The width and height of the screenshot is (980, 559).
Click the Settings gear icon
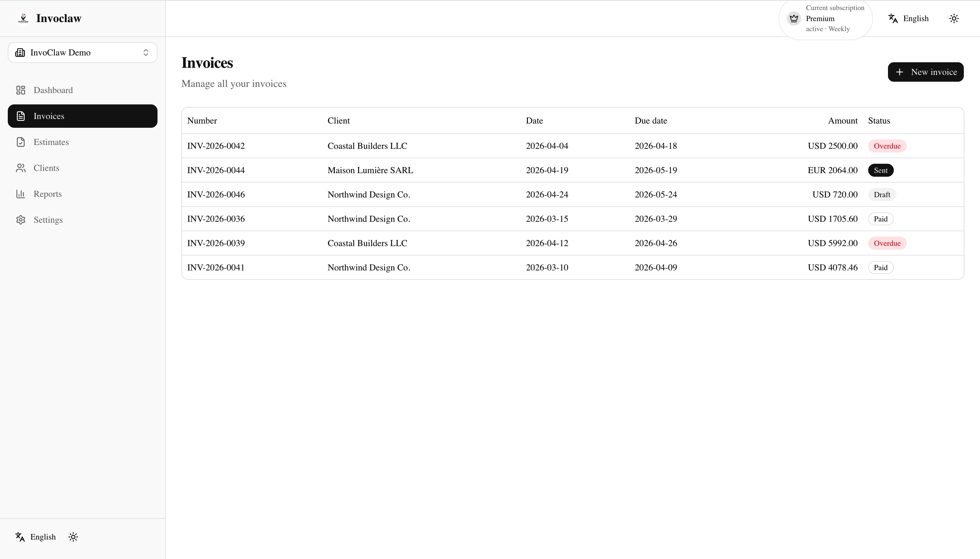pos(21,220)
